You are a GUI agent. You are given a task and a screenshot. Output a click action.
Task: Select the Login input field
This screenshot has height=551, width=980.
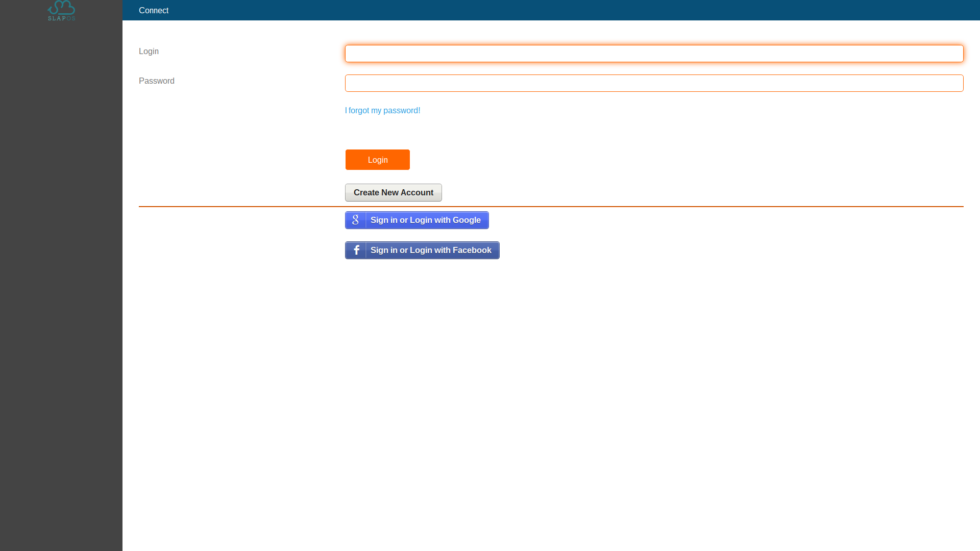click(x=653, y=53)
